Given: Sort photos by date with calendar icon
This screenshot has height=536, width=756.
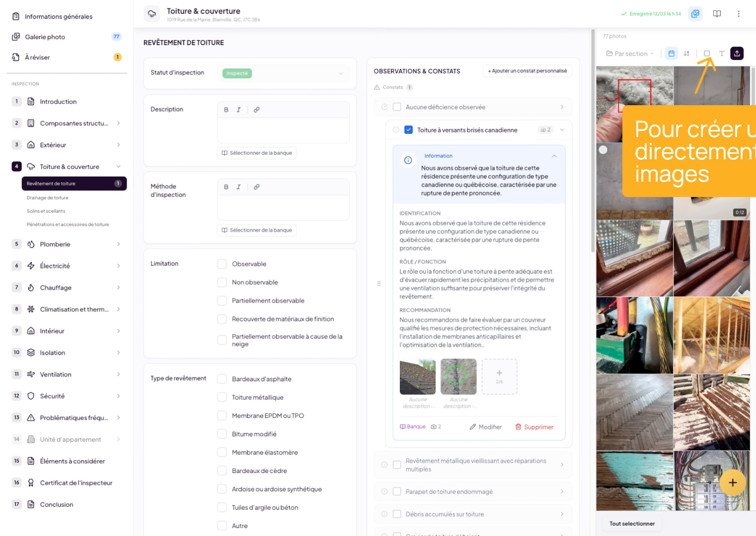Looking at the screenshot, I should click(x=671, y=54).
